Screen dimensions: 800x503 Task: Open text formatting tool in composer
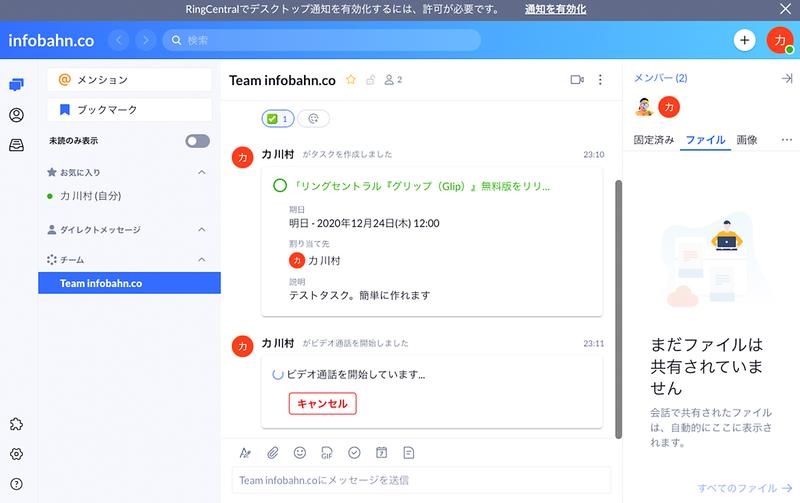(x=245, y=453)
